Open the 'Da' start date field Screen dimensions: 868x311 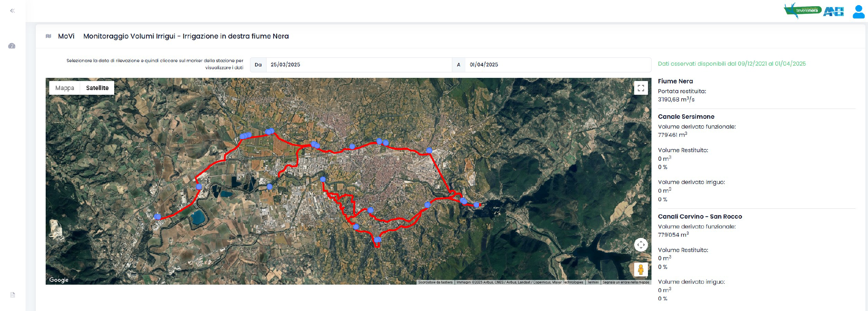coord(358,65)
